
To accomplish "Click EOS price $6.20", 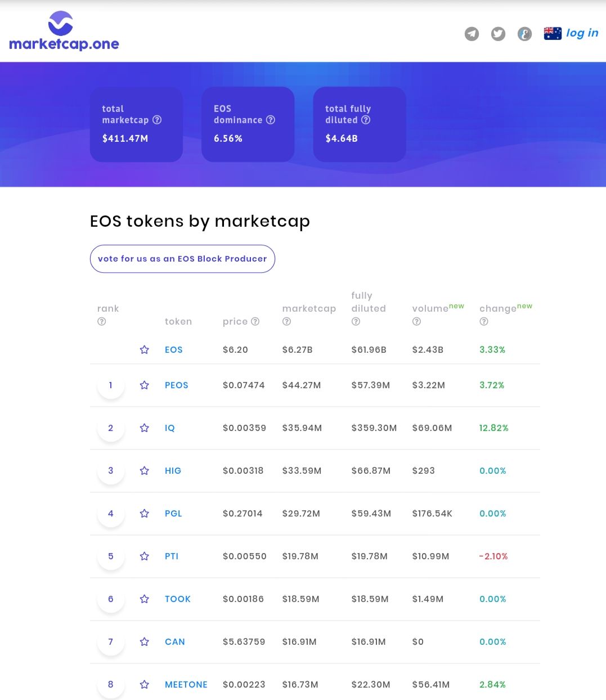I will pyautogui.click(x=235, y=349).
